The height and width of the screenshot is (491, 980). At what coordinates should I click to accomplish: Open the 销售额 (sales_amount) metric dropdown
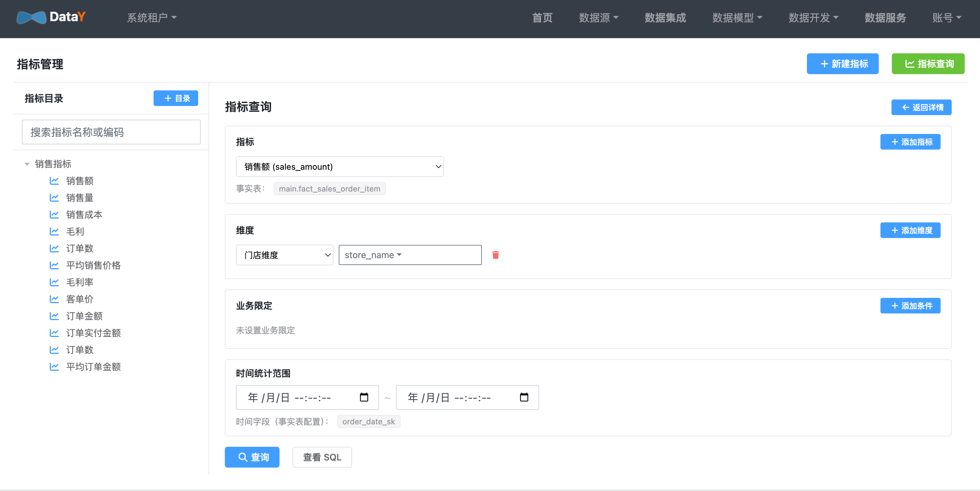pos(340,166)
